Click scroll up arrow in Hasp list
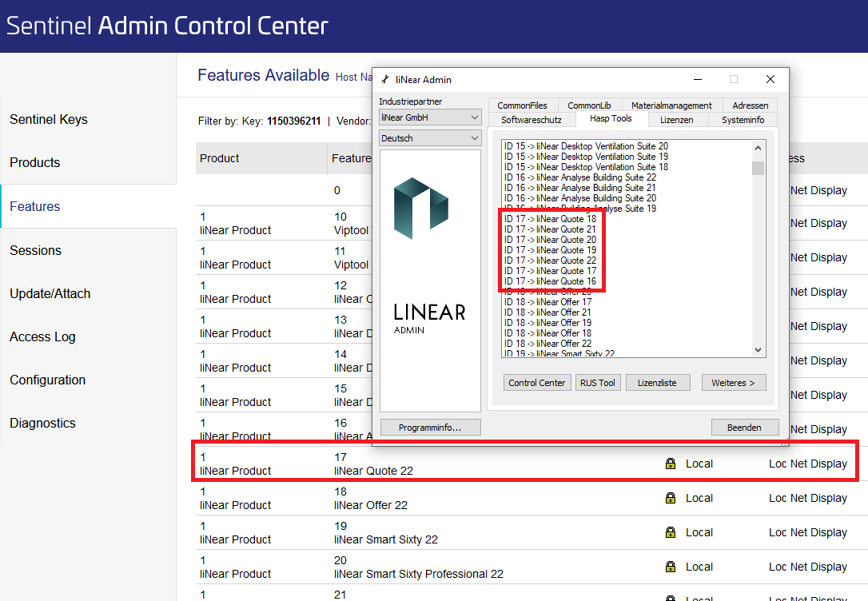The height and width of the screenshot is (601, 868). [x=759, y=148]
